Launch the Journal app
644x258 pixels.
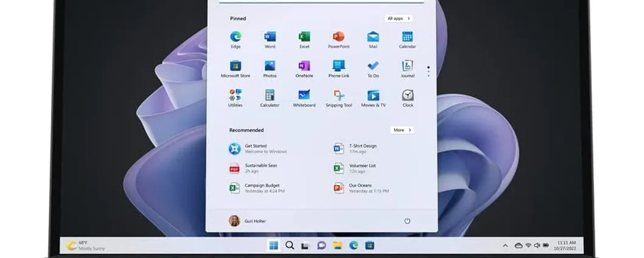(x=408, y=69)
